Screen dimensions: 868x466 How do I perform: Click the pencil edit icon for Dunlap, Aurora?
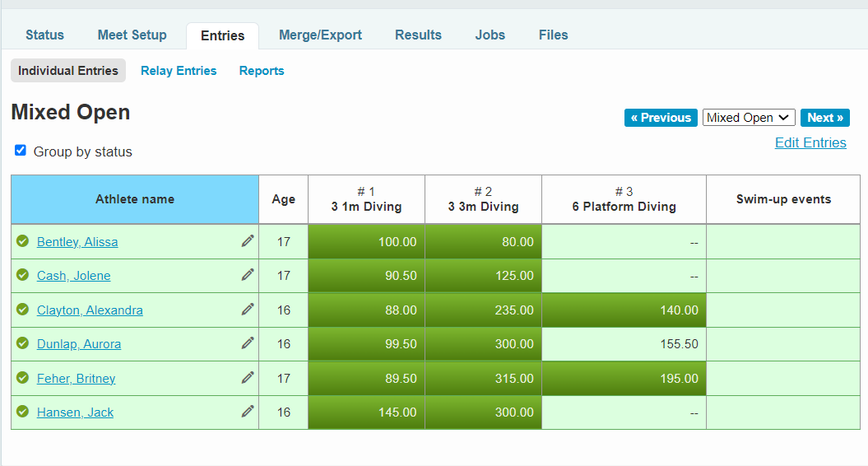click(x=248, y=343)
